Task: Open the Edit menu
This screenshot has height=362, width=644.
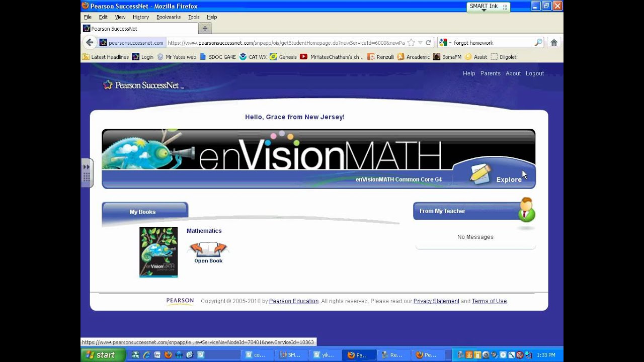Action: coord(103,17)
